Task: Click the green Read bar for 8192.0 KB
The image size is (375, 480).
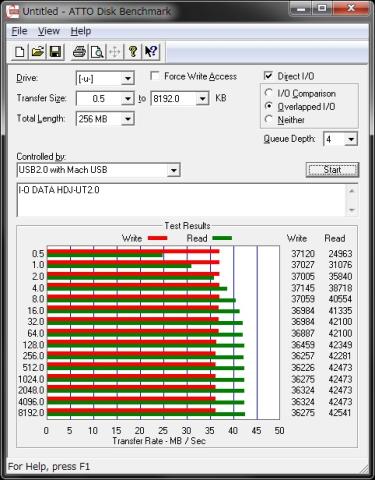Action: pyautogui.click(x=146, y=414)
